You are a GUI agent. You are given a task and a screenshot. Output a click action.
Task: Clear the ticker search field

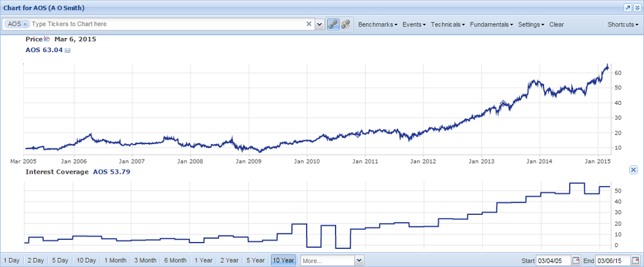(309, 24)
